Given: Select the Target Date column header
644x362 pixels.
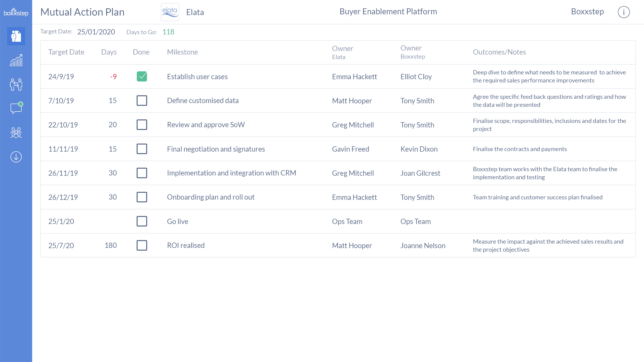Looking at the screenshot, I should pyautogui.click(x=66, y=52).
